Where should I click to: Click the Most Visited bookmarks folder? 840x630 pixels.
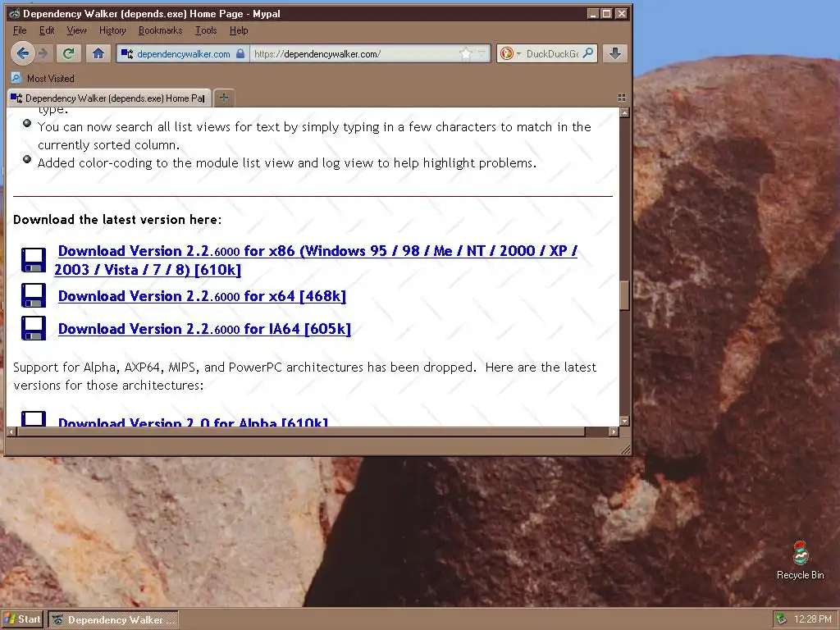click(x=43, y=78)
